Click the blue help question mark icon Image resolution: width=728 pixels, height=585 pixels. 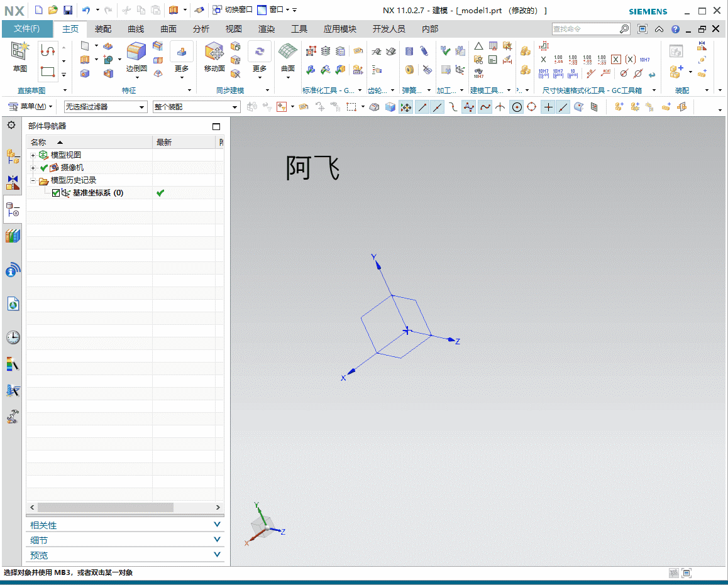[675, 30]
